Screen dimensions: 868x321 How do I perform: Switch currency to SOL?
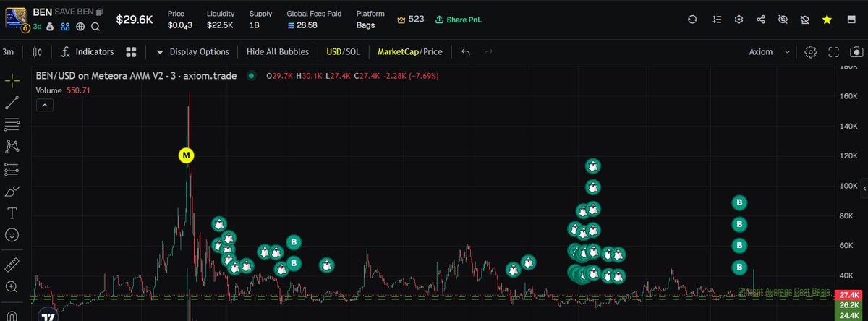[x=353, y=52]
